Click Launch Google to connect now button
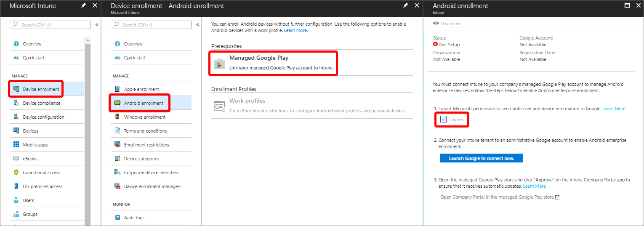644x226 pixels. 481,158
